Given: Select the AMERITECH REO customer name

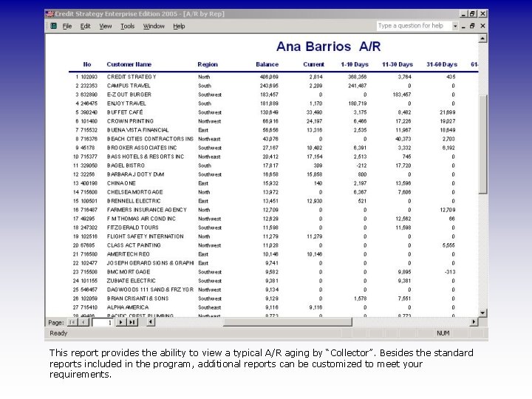Looking at the screenshot, I should click(x=129, y=254).
